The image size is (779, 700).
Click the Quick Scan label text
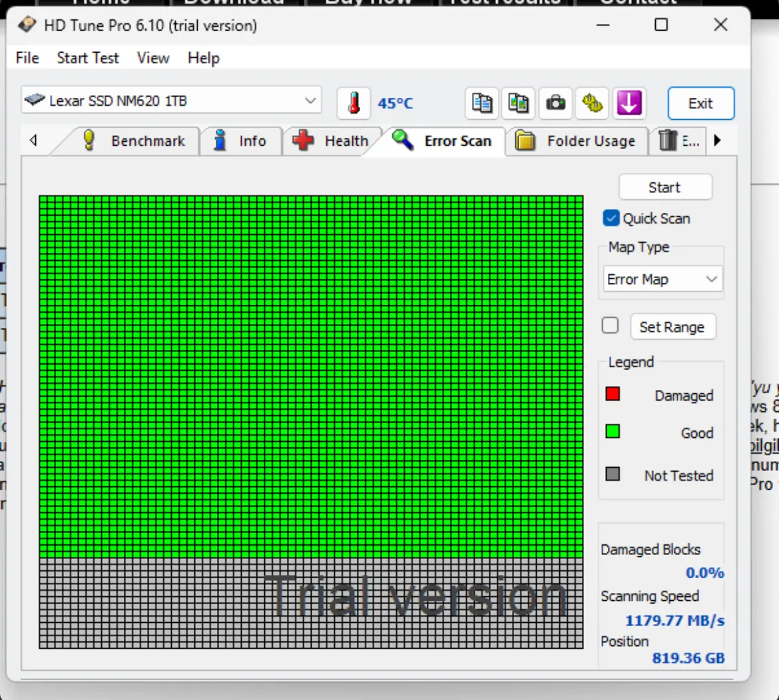coord(656,218)
